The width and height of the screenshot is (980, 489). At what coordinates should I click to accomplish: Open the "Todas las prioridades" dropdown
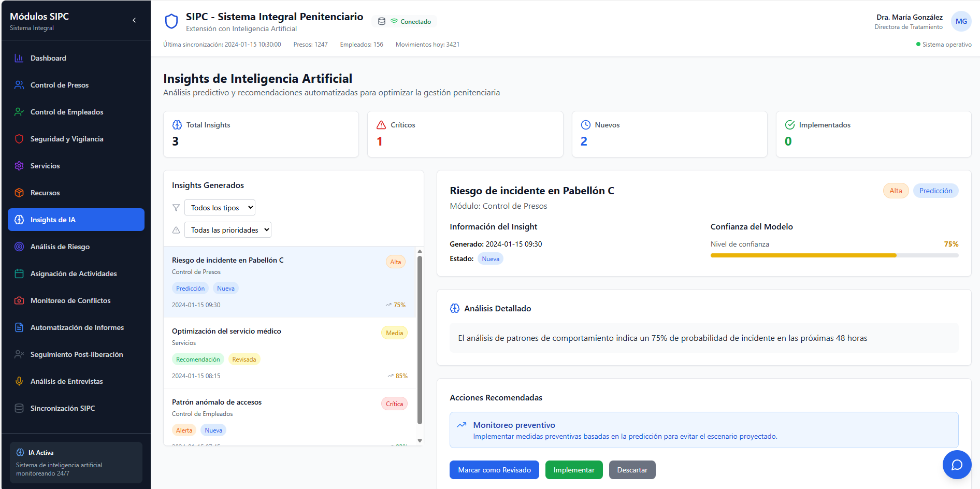[227, 229]
